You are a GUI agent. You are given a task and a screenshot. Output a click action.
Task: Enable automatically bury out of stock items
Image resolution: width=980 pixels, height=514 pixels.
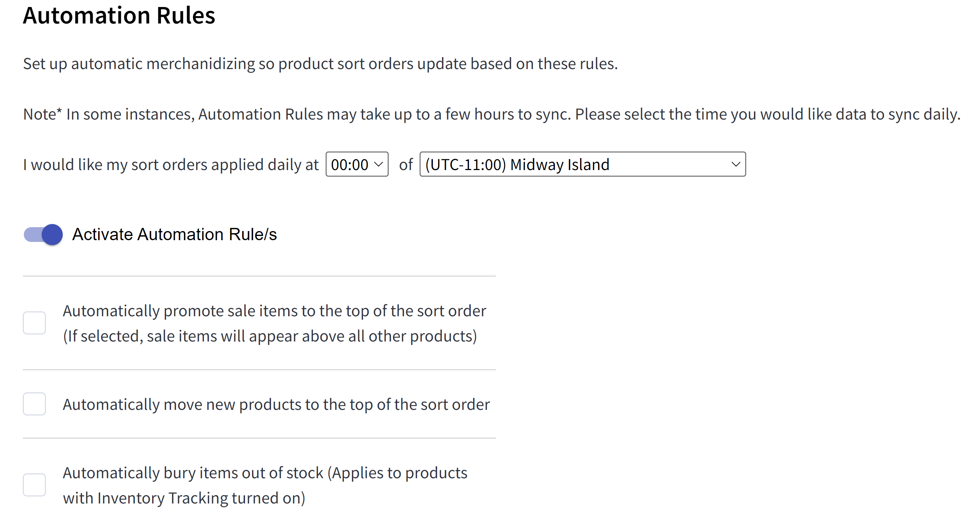(x=35, y=485)
